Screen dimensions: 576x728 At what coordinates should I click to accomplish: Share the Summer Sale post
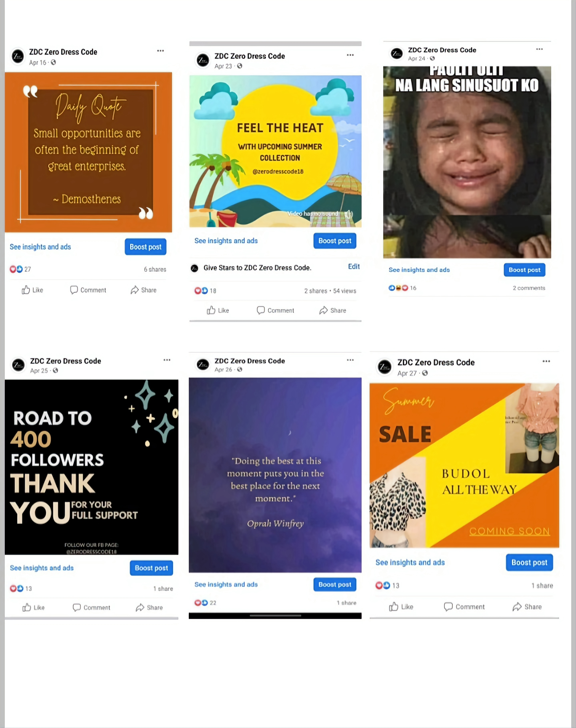coord(527,607)
